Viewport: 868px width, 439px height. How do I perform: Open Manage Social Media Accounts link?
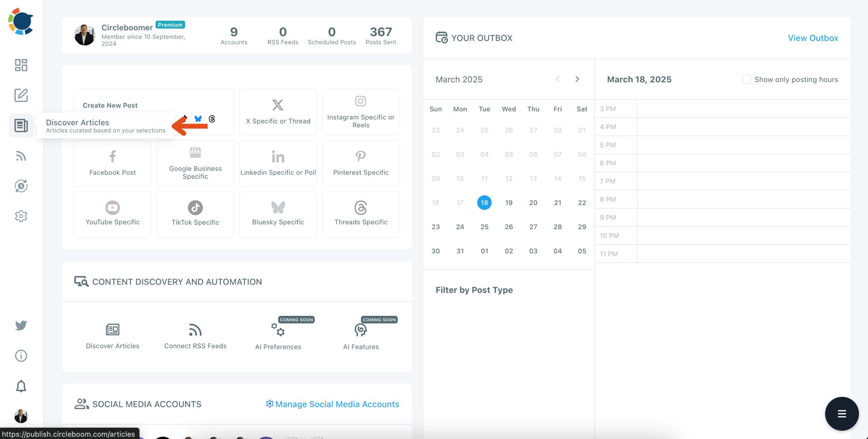pos(332,404)
